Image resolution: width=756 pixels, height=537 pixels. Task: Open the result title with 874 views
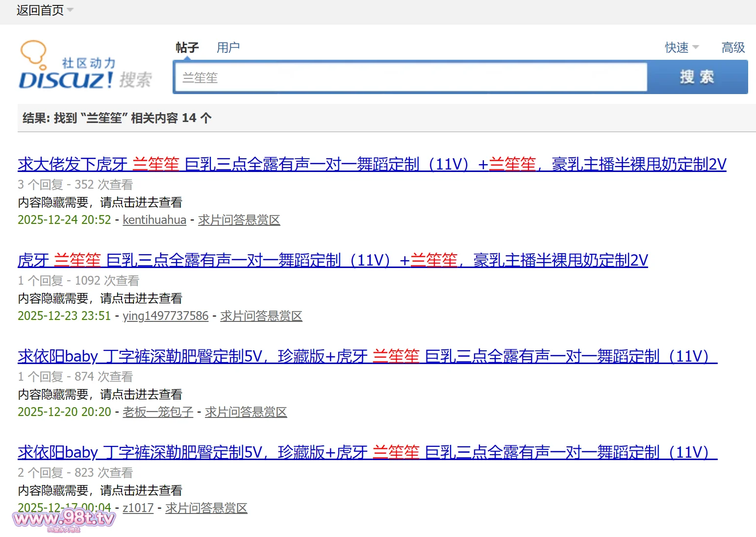click(367, 356)
